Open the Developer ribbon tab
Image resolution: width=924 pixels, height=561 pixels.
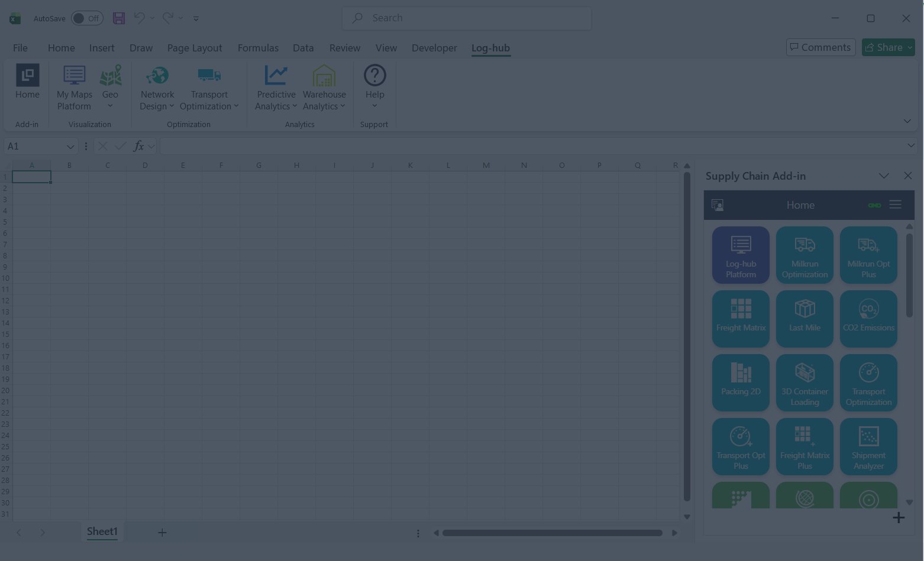(x=434, y=48)
